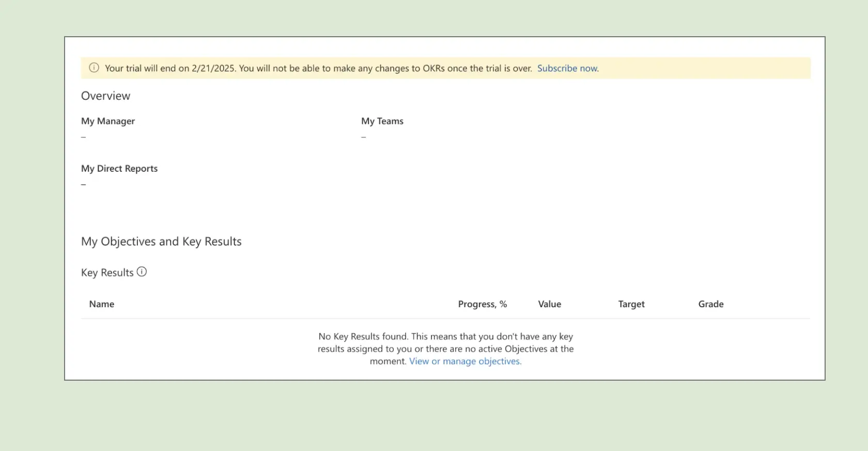The image size is (868, 451).
Task: Select the Overview heading
Action: coord(106,96)
